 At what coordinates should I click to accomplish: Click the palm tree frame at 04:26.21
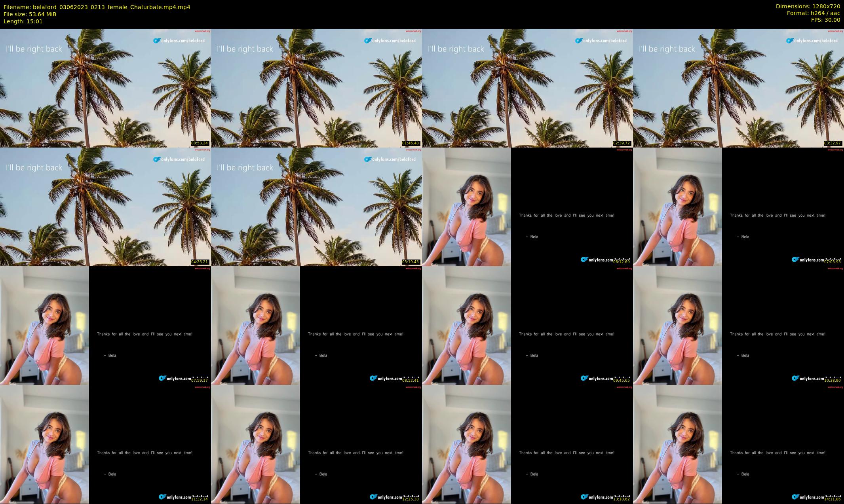click(105, 207)
